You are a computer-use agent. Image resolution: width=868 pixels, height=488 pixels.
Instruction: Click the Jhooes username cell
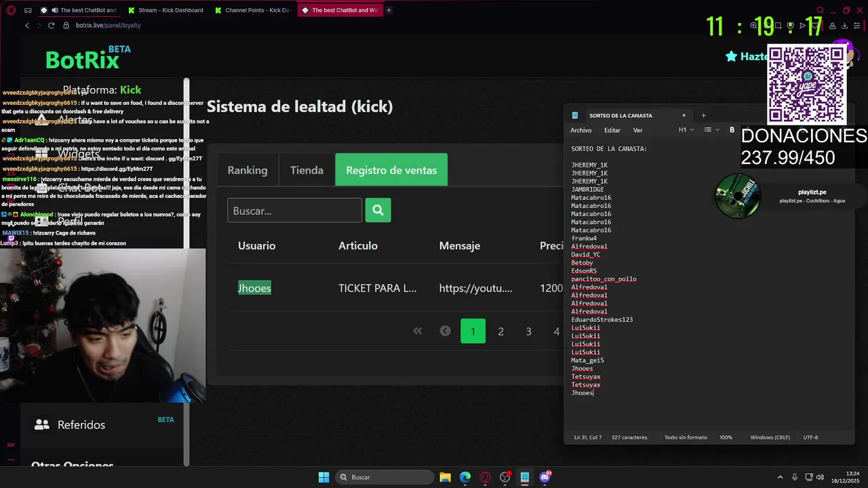point(254,288)
